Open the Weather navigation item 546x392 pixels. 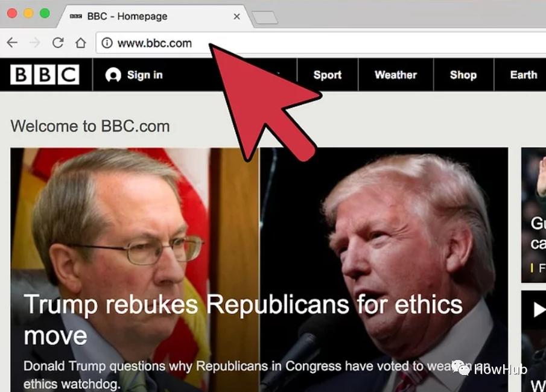point(396,75)
